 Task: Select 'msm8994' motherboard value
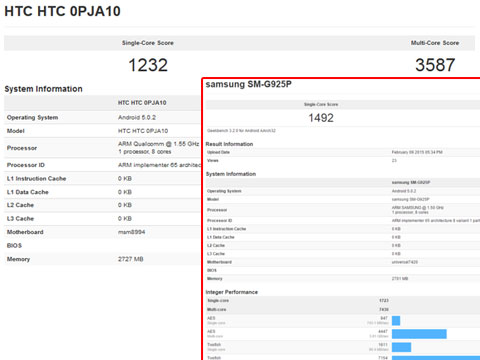click(131, 232)
